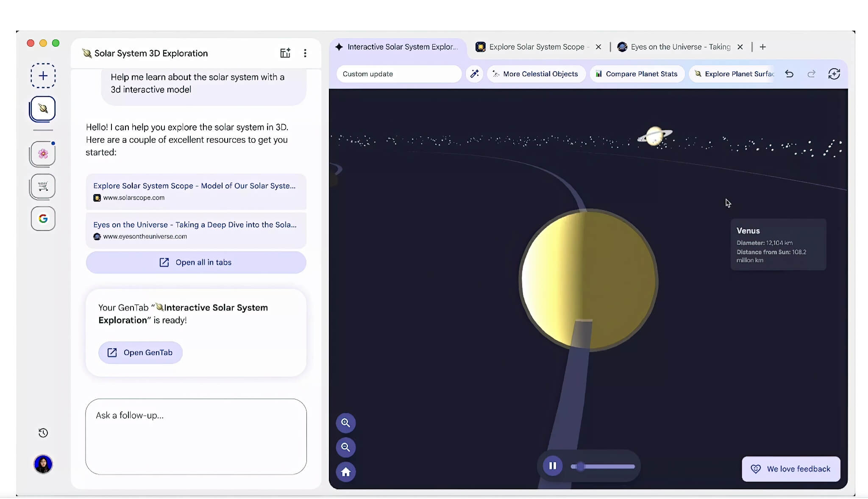
Task: Pause the orbit animation
Action: [552, 466]
